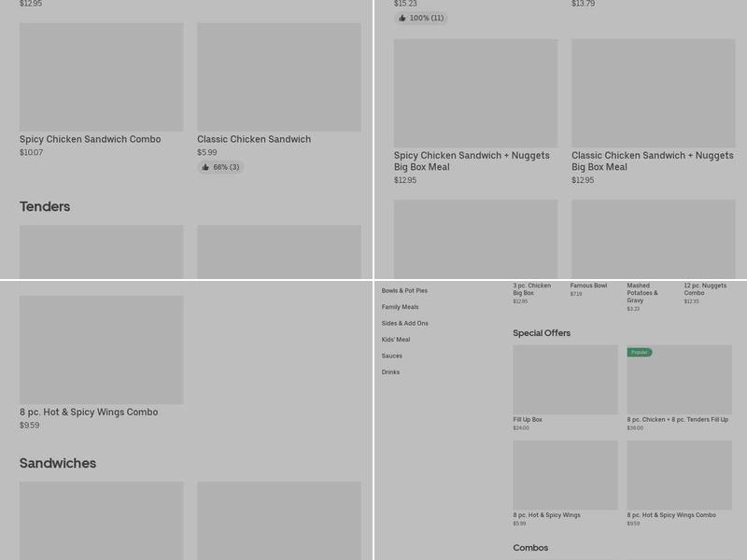Viewport: 747px width, 560px height.
Task: Click the 100% (11) thumbs-up rating icon
Action: click(402, 18)
